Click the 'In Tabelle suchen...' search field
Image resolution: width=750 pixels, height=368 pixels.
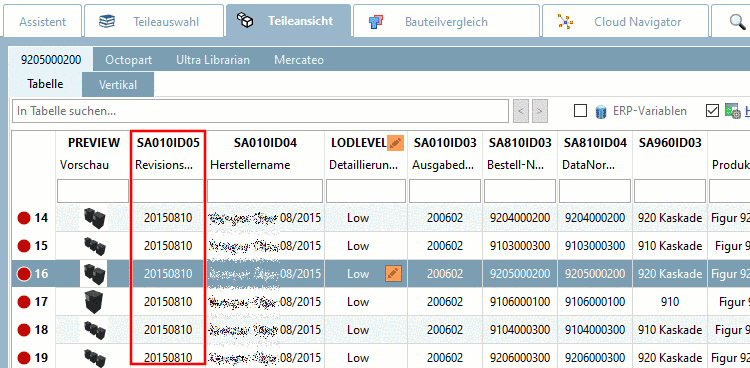point(260,111)
